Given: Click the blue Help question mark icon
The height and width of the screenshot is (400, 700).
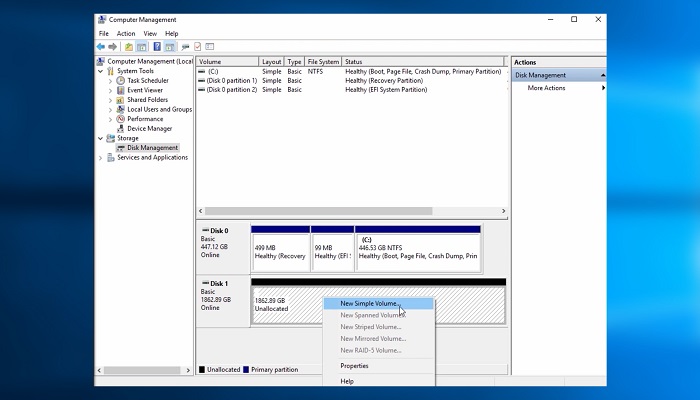Looking at the screenshot, I should point(157,46).
